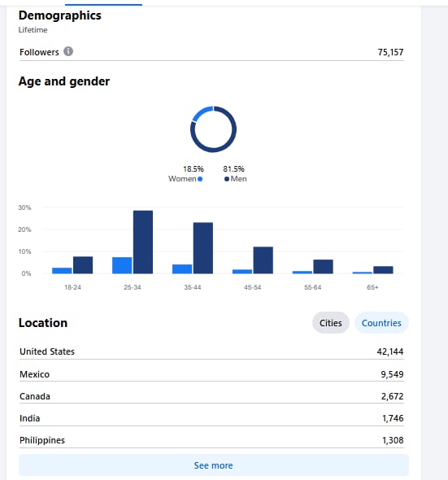The width and height of the screenshot is (448, 480).
Task: Expand the list with See more
Action: 214,465
